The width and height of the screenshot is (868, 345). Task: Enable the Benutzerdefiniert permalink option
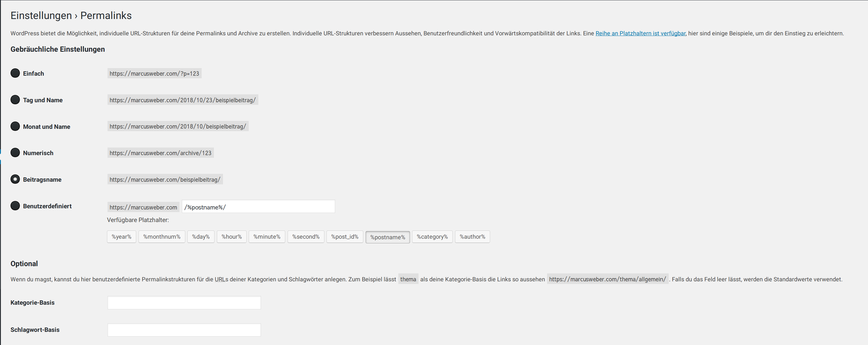point(15,206)
